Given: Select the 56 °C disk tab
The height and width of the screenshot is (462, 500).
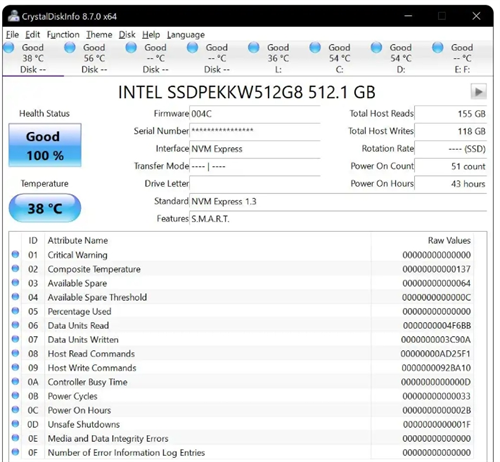Looking at the screenshot, I should point(94,58).
